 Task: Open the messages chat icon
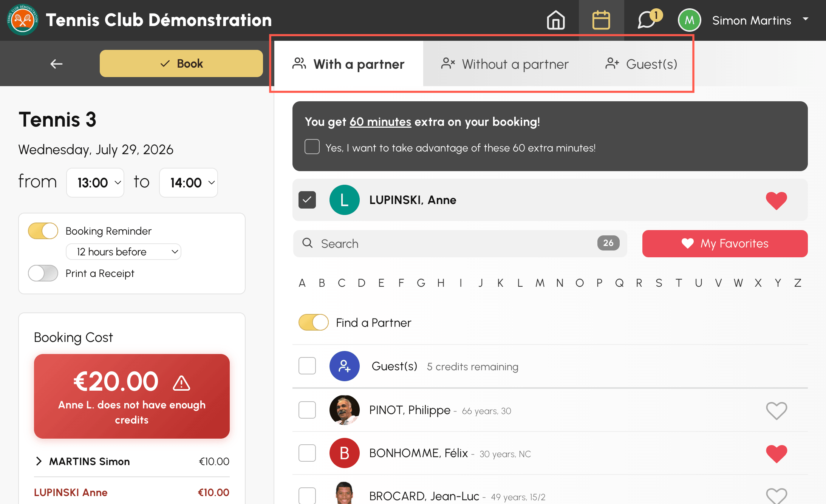(x=647, y=20)
